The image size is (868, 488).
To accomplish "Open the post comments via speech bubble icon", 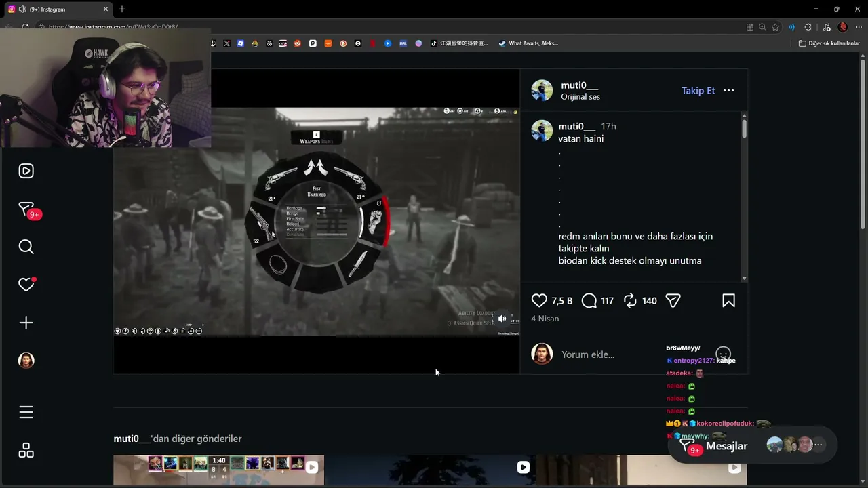I will [589, 300].
